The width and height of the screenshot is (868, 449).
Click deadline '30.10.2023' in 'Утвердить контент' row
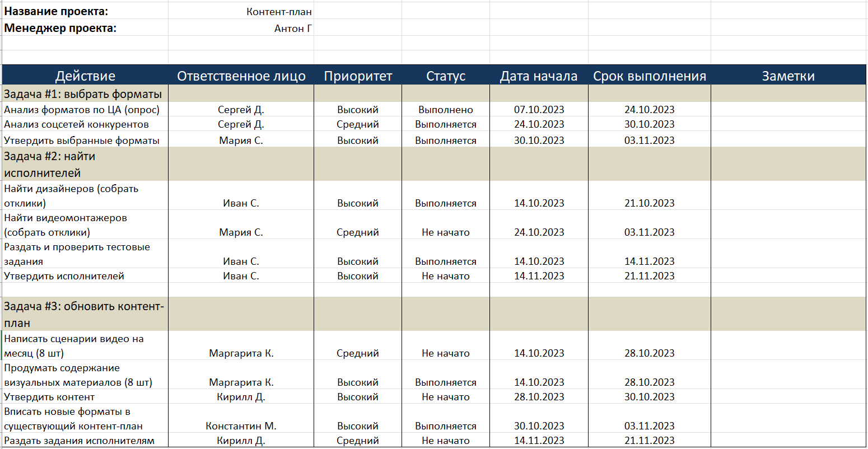650,396
